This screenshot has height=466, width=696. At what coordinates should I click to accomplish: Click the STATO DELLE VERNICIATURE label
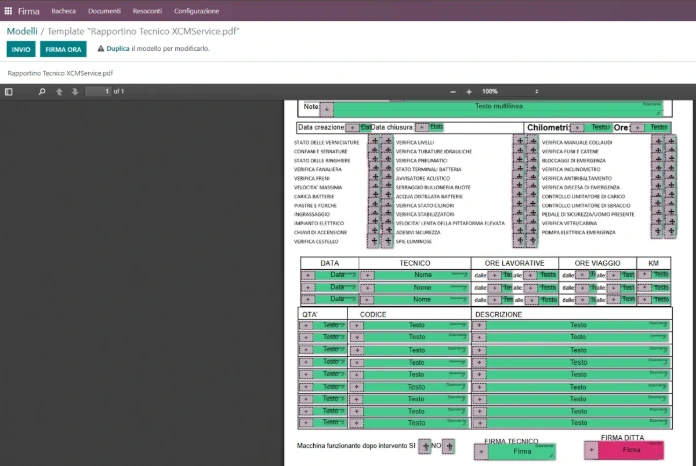point(326,142)
